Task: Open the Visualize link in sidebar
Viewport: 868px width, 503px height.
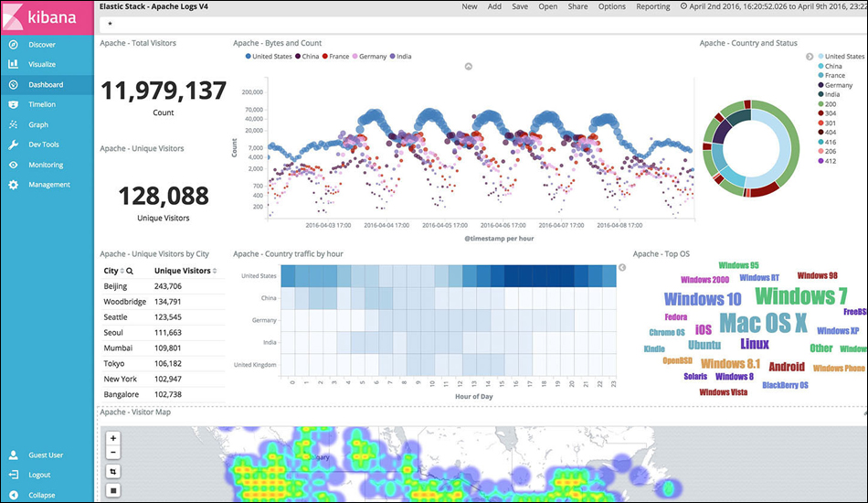Action: pos(42,64)
